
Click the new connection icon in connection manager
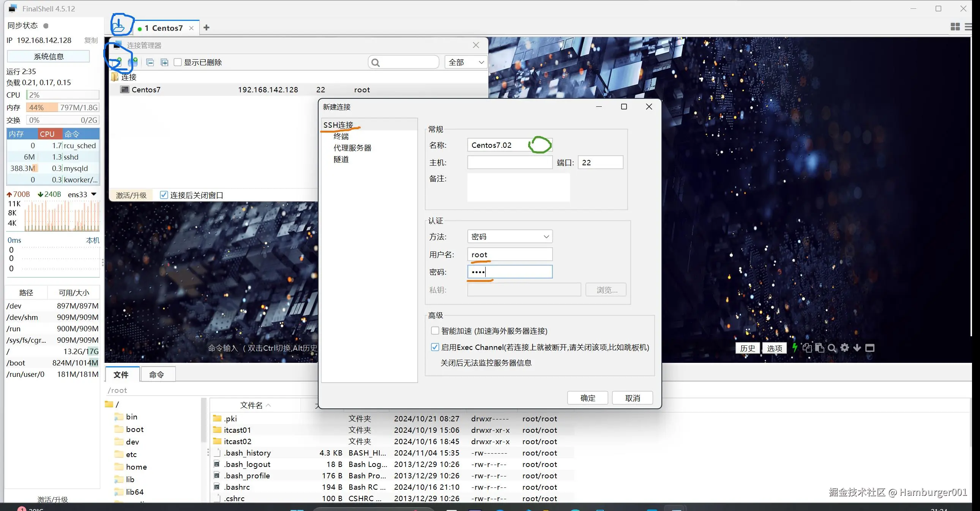point(118,62)
